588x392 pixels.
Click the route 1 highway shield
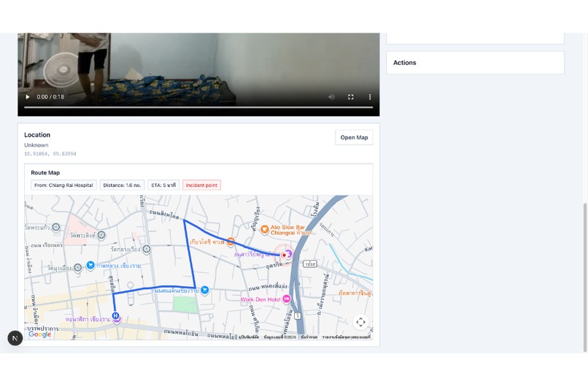(x=298, y=316)
